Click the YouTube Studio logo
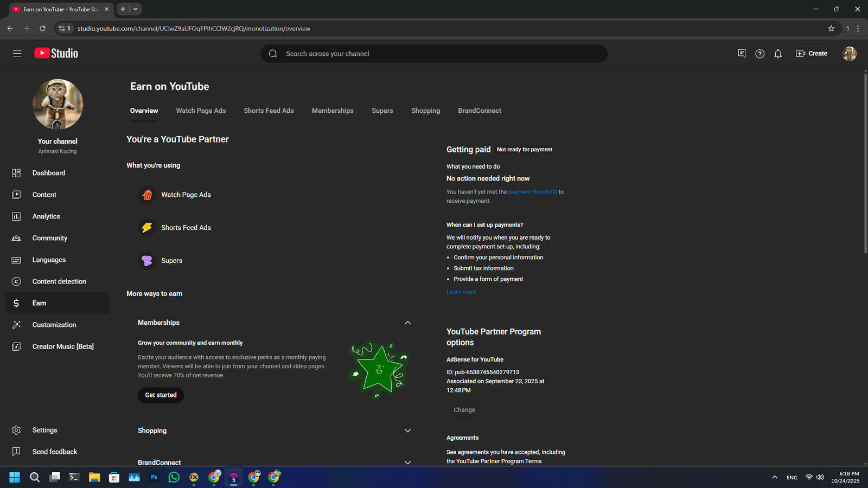 click(56, 53)
